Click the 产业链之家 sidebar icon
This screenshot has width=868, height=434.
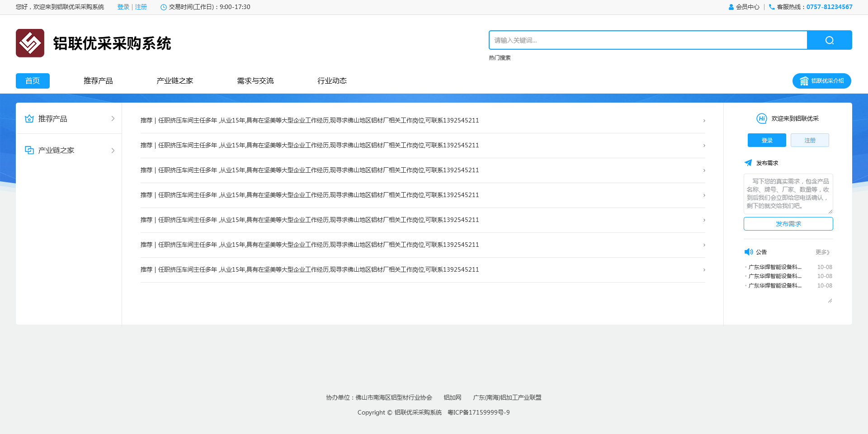pyautogui.click(x=29, y=150)
